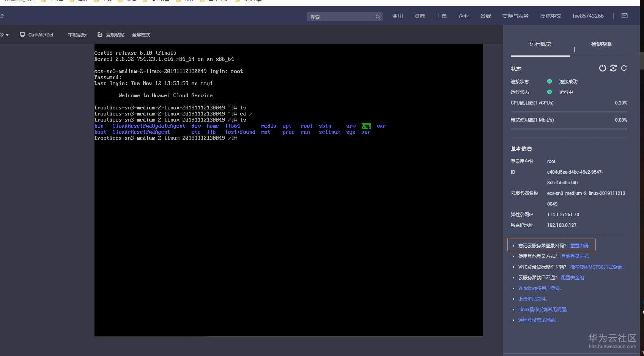Screen dimensions: 644x356
Task: Click the 上传本地文件 link
Action: tap(533, 299)
